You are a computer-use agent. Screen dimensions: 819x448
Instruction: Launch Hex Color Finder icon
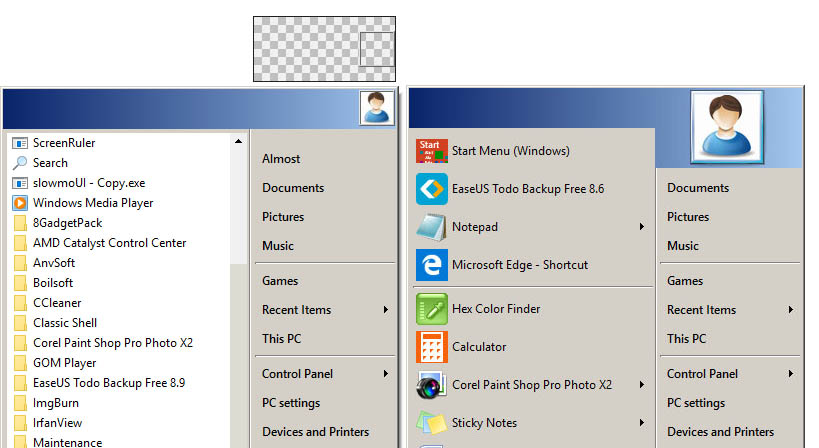[432, 309]
